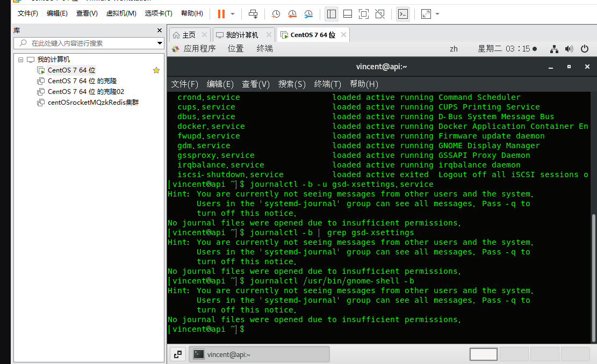Open terminal 帮助(H) menu
Screen dimensions: 597x364
tap(364, 84)
